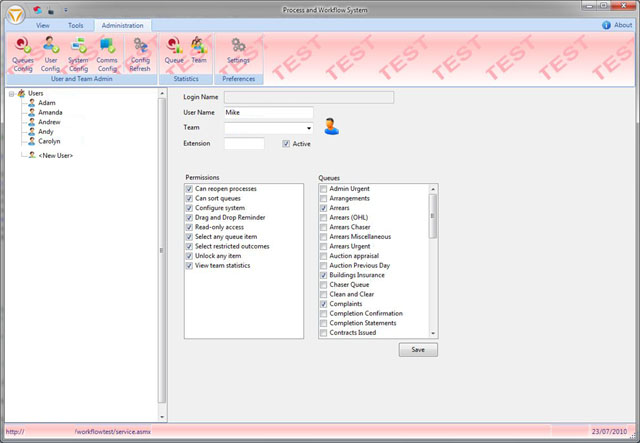Image resolution: width=640 pixels, height=443 pixels.
Task: Switch to the Tools tab
Action: pos(76,24)
